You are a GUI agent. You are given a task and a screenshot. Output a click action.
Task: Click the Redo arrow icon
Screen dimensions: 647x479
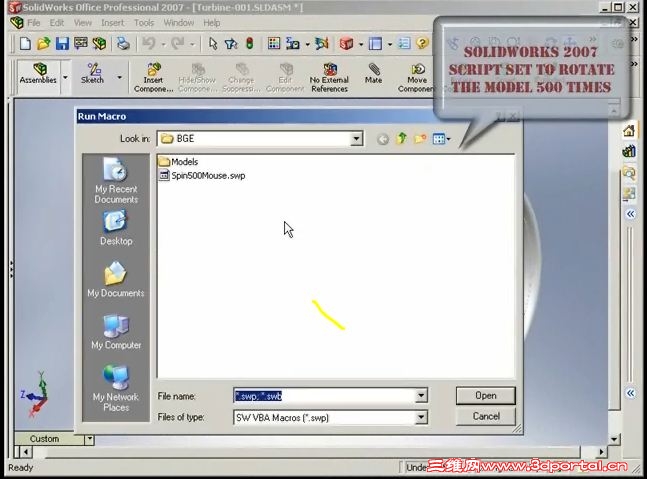(x=178, y=43)
